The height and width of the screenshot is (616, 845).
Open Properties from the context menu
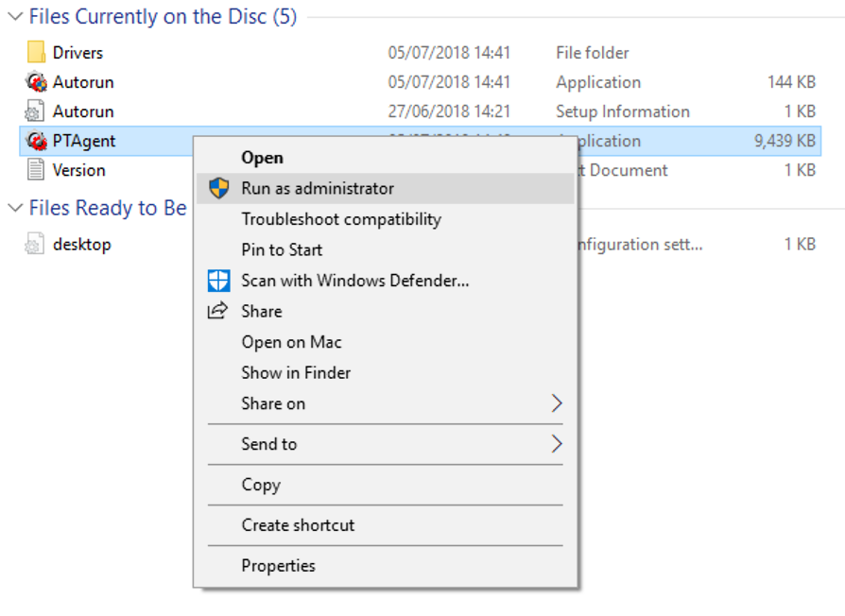tap(278, 566)
